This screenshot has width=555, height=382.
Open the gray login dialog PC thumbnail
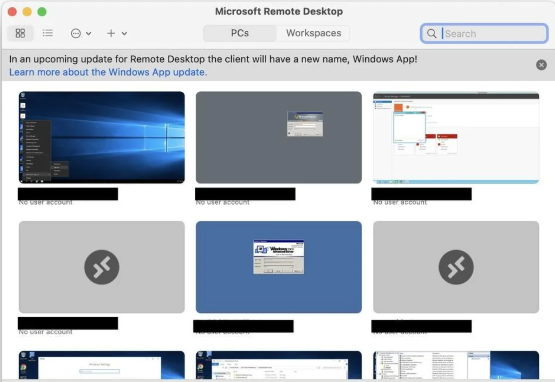click(x=279, y=137)
